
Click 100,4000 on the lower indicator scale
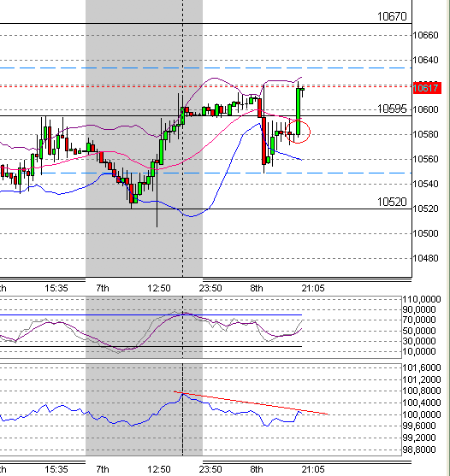coord(422,403)
